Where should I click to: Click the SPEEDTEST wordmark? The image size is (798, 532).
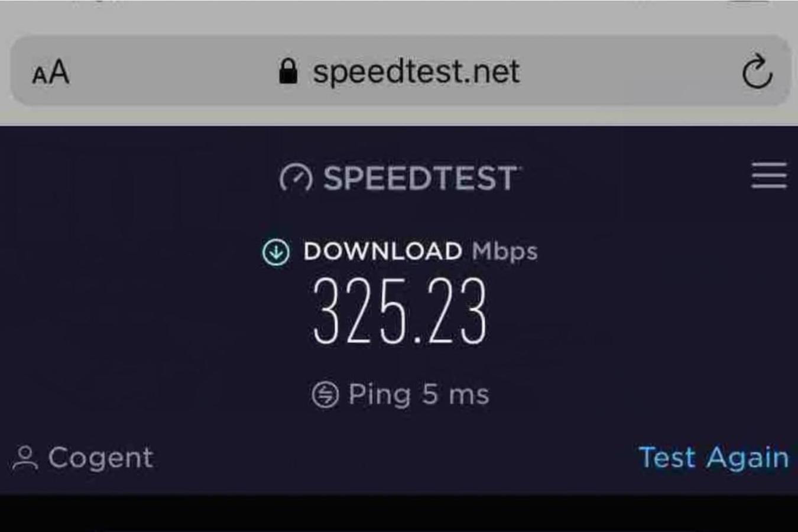coord(421,178)
